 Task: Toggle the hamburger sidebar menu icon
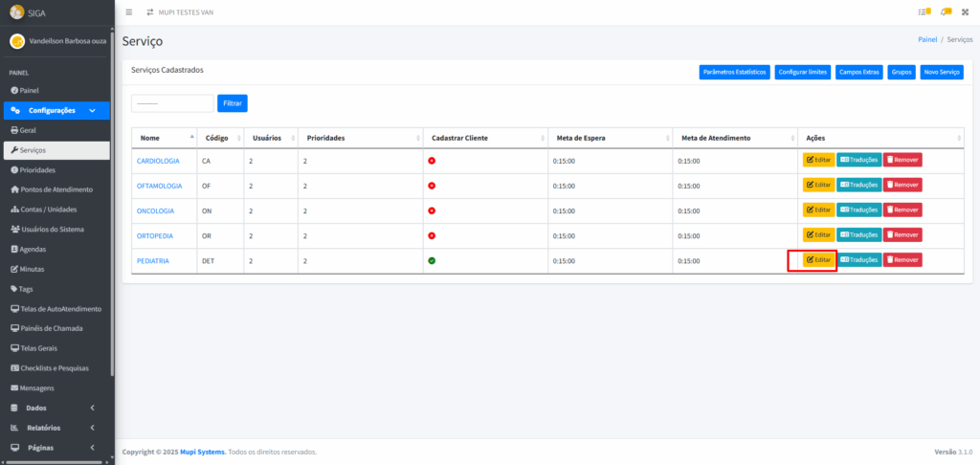129,12
